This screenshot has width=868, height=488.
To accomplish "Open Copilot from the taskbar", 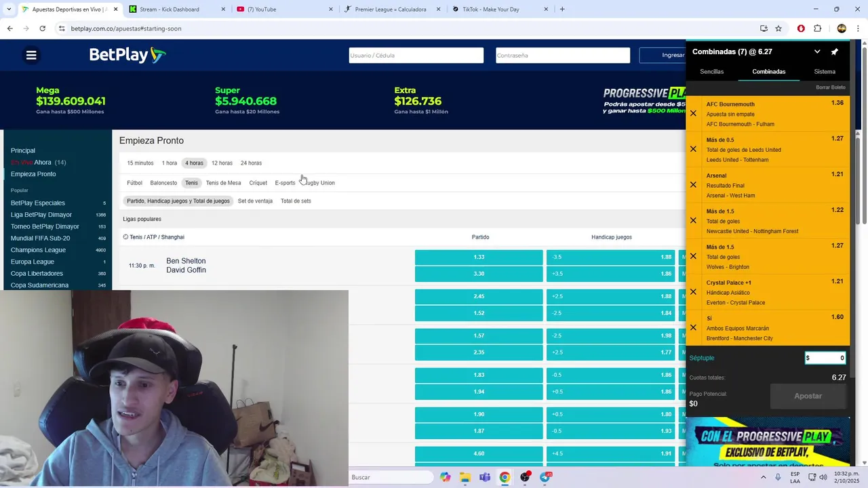I will pyautogui.click(x=445, y=478).
